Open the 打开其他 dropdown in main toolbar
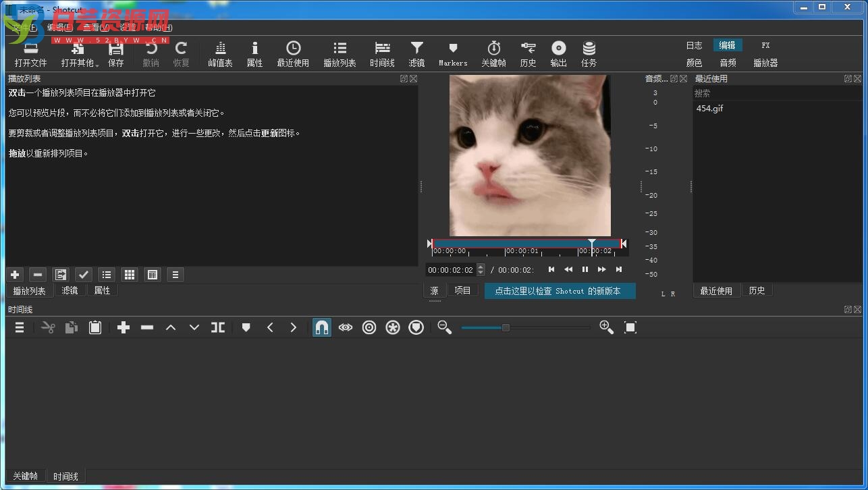868x490 pixels. (x=80, y=54)
